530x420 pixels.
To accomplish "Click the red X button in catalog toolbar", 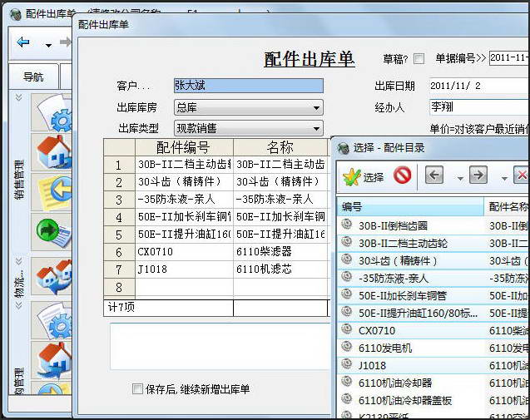I will 521,175.
